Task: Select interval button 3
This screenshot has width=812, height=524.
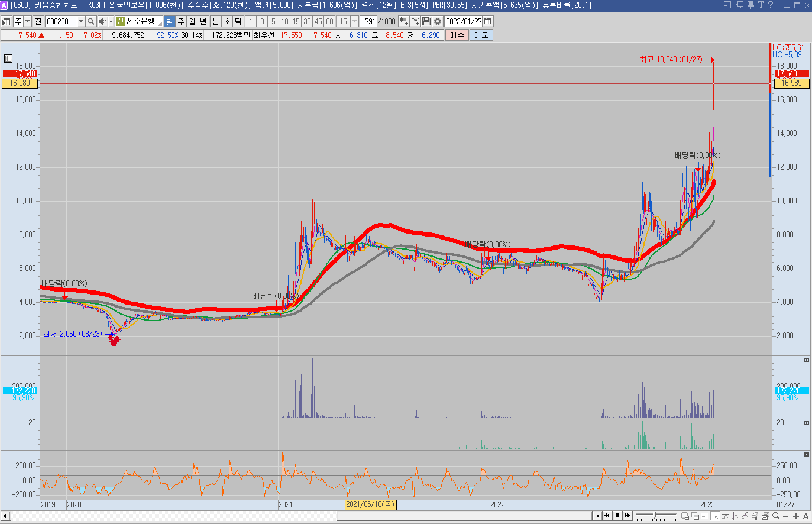Action: tap(262, 21)
